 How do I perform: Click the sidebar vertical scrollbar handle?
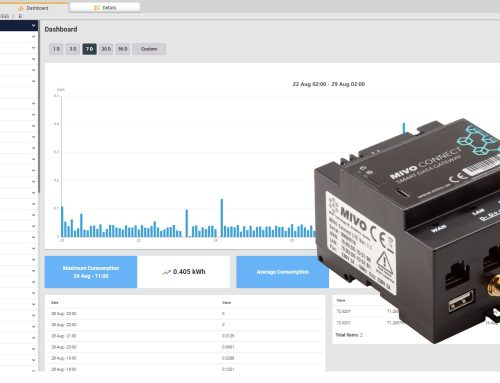(x=39, y=107)
